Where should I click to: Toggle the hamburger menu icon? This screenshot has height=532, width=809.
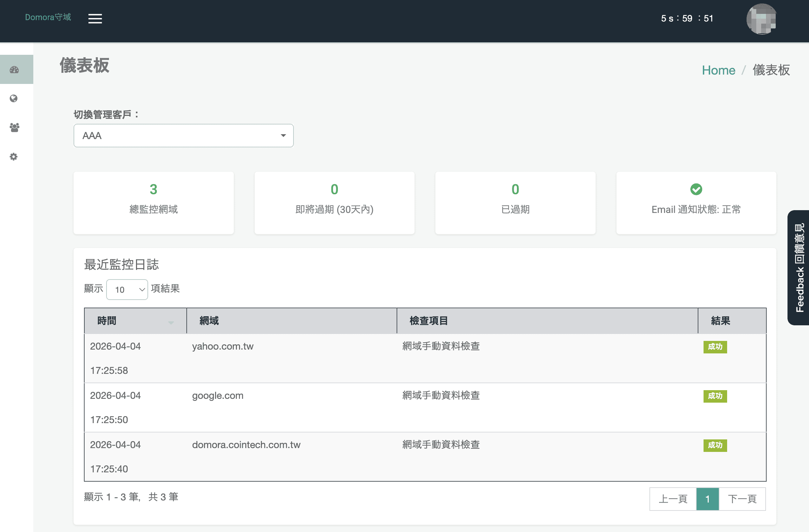[x=95, y=18]
